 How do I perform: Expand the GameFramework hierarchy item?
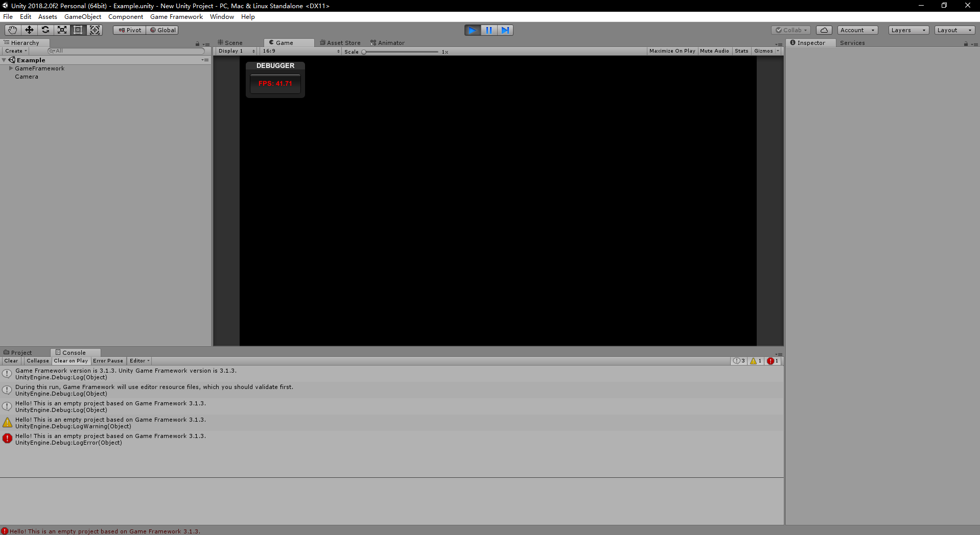pyautogui.click(x=11, y=68)
